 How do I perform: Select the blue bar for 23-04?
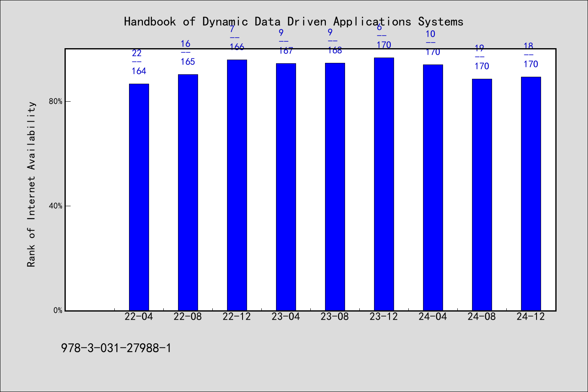pos(286,187)
